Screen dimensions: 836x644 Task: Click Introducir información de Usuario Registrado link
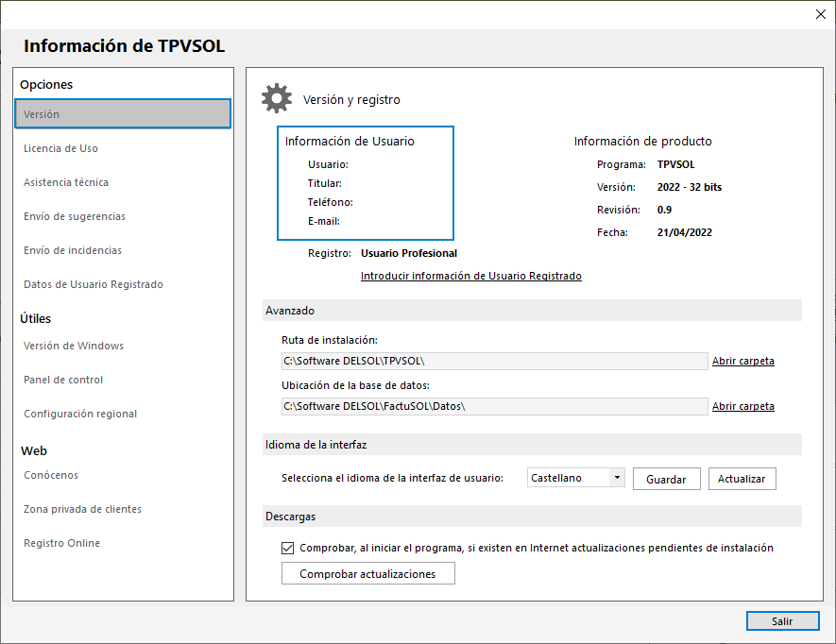[471, 276]
